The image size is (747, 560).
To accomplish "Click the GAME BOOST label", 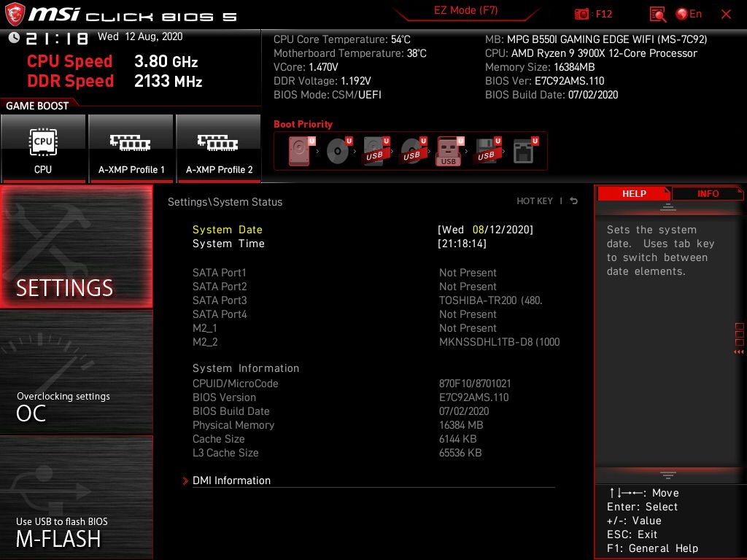I will pos(37,106).
